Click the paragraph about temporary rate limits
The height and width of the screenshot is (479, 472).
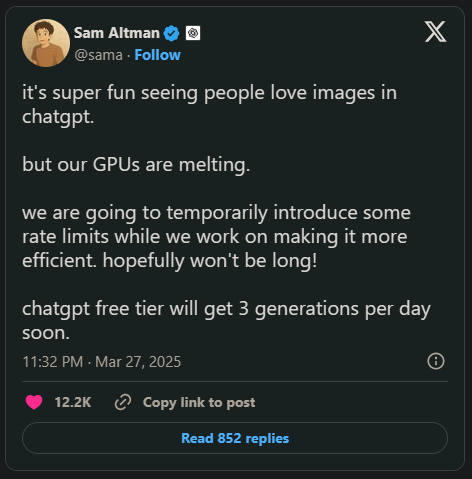pyautogui.click(x=216, y=236)
